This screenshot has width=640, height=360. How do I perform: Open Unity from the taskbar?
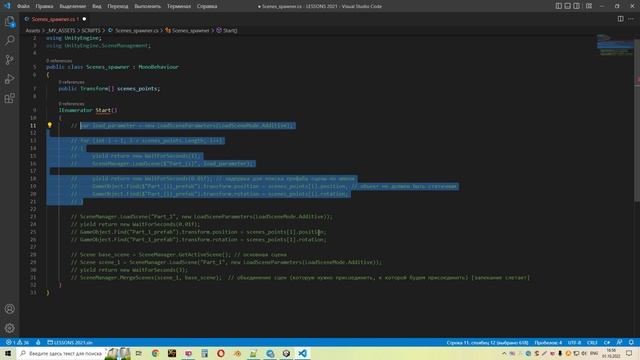point(286,353)
